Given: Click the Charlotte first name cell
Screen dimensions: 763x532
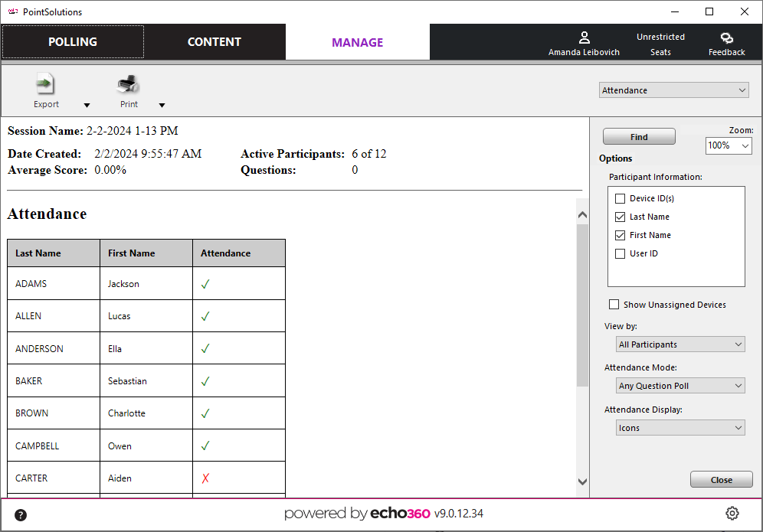Looking at the screenshot, I should click(x=146, y=413).
